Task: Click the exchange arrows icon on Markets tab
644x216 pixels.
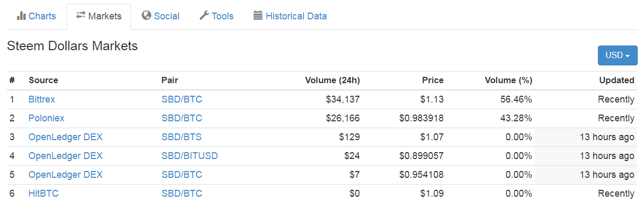Action: point(81,16)
